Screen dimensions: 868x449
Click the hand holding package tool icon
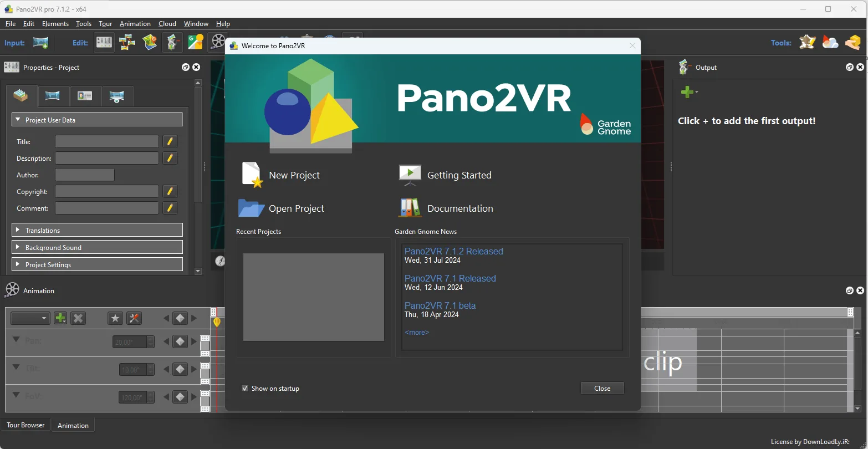click(x=852, y=42)
